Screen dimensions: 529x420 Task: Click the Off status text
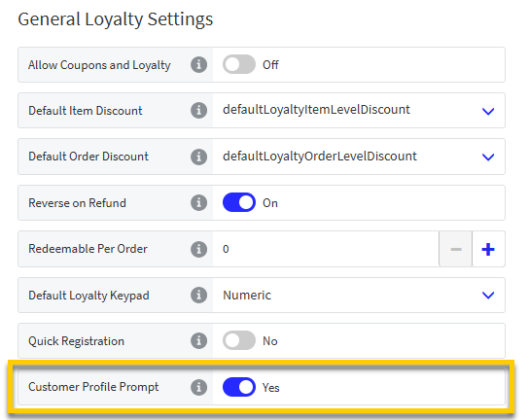tap(270, 65)
